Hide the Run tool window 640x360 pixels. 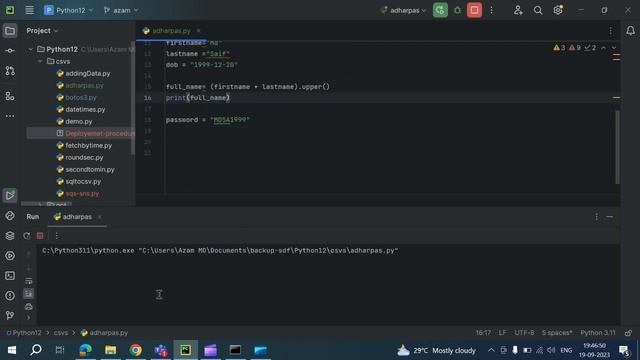tap(609, 217)
